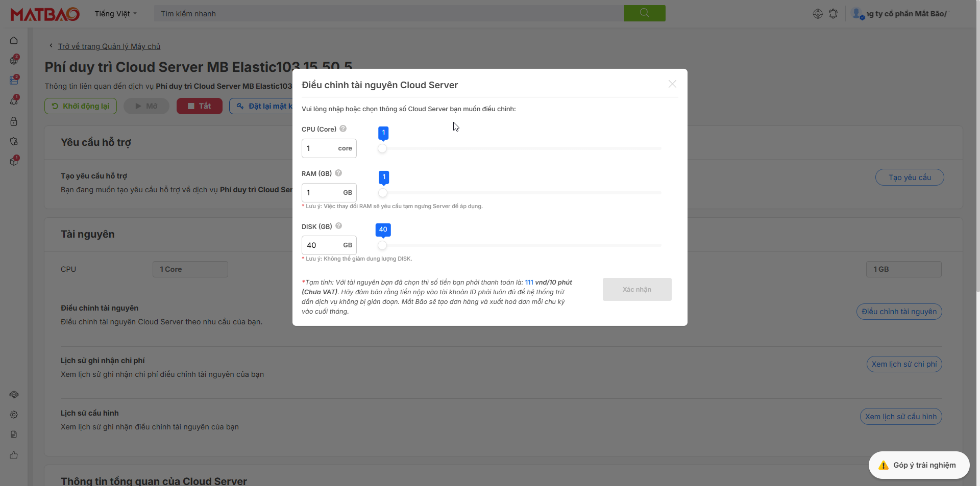
Task: Close the Điều chỉnh tài nguyên dialog
Action: [672, 84]
